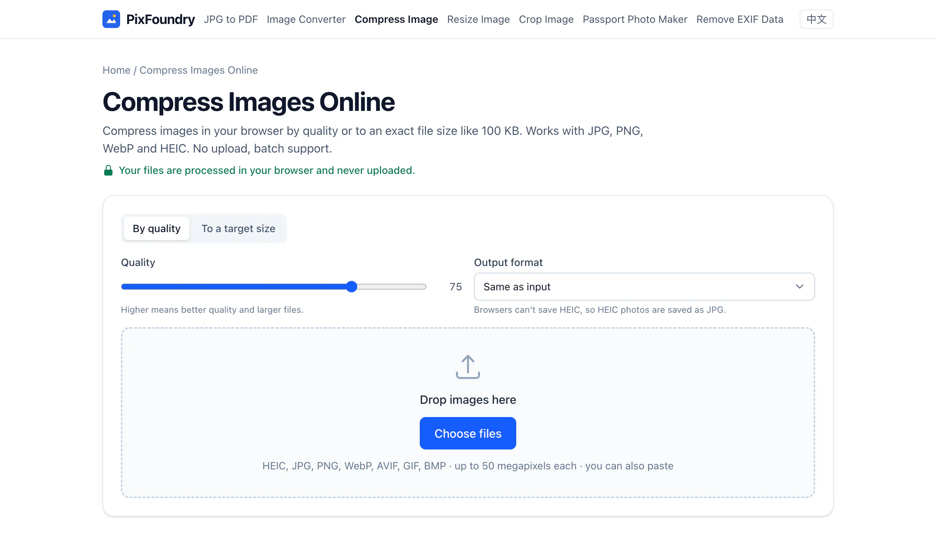Open the Compress Image nav item
This screenshot has height=560, width=936.
[396, 19]
